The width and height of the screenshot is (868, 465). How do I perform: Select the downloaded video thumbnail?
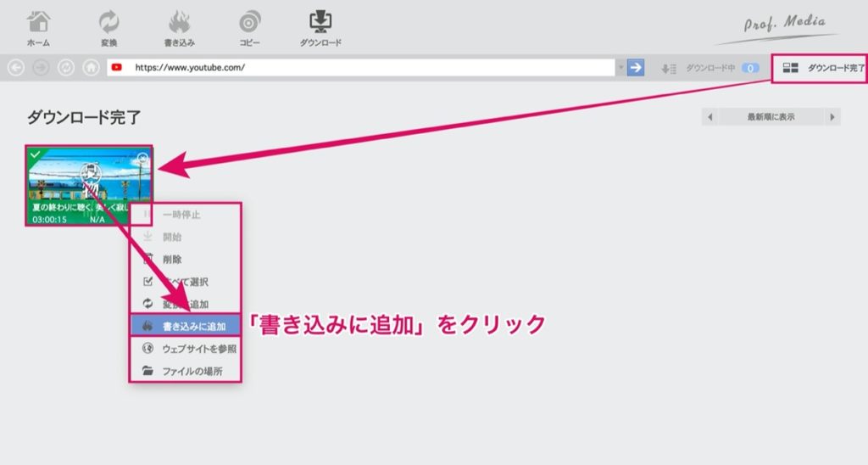point(88,185)
